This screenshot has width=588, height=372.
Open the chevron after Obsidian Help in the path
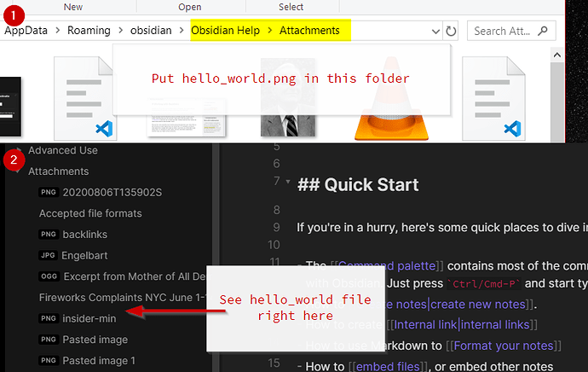pos(269,31)
